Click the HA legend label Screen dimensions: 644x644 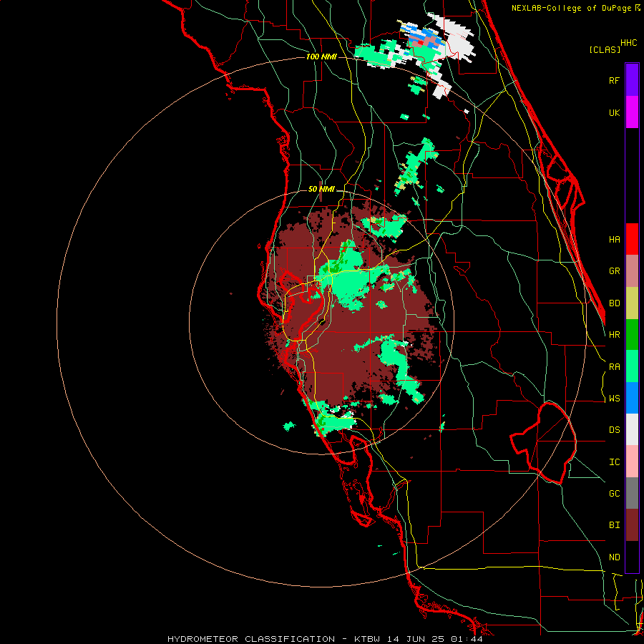click(614, 239)
